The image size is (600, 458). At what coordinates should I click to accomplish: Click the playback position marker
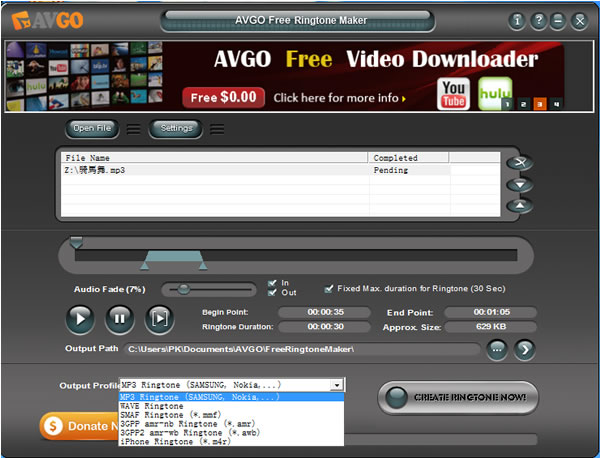click(x=76, y=243)
